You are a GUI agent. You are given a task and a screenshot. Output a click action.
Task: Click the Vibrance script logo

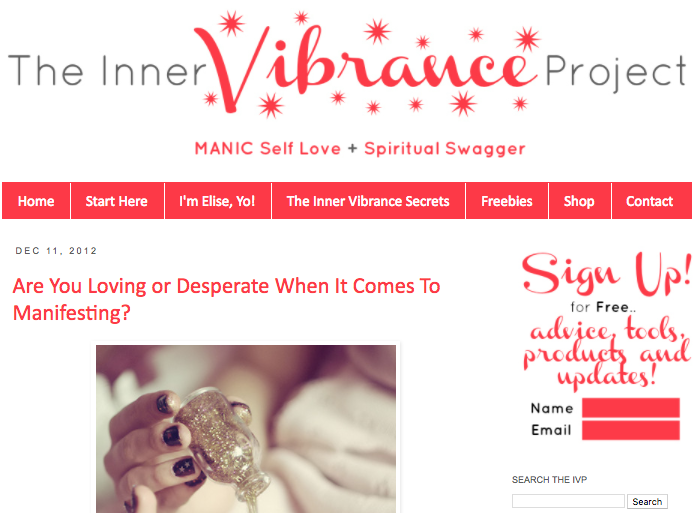365,64
